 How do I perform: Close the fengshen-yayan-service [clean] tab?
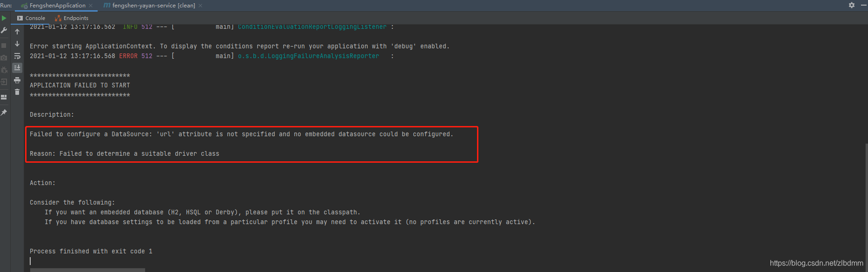tap(200, 6)
